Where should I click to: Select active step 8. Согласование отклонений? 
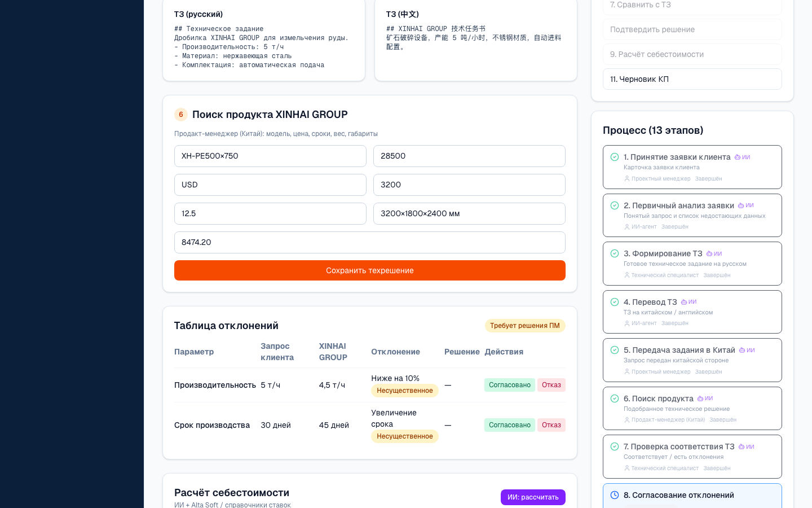coord(692,496)
